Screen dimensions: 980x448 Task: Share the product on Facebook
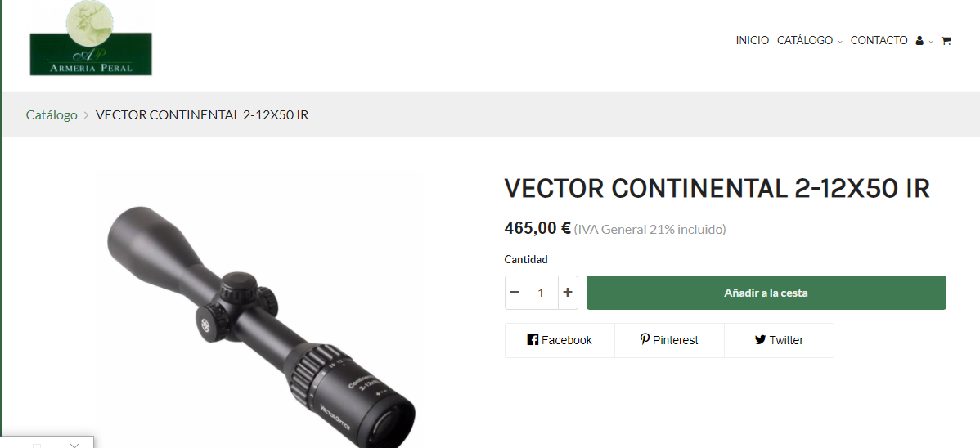560,340
